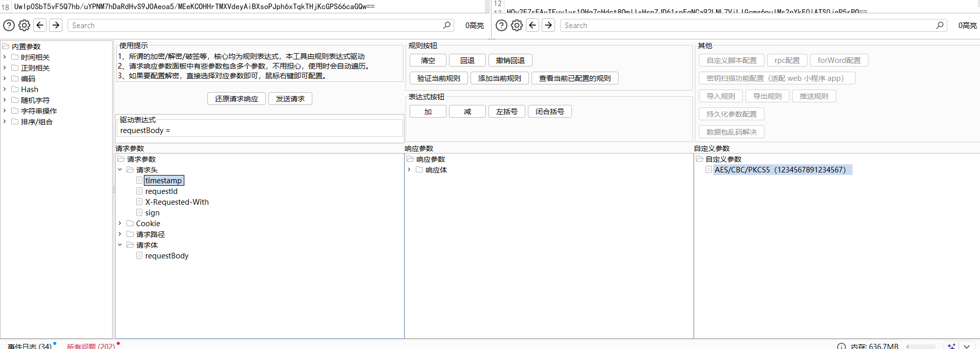The width and height of the screenshot is (980, 349).
Task: Click the 回退 button
Action: (x=467, y=60)
